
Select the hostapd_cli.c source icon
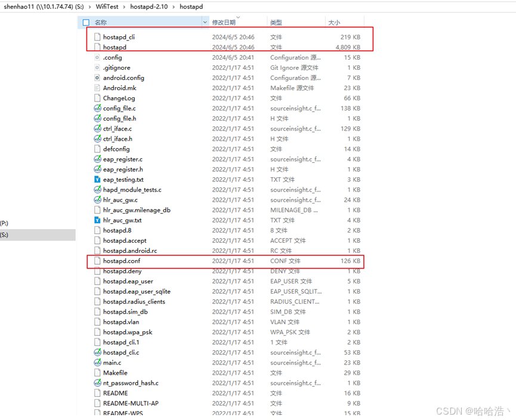97,352
